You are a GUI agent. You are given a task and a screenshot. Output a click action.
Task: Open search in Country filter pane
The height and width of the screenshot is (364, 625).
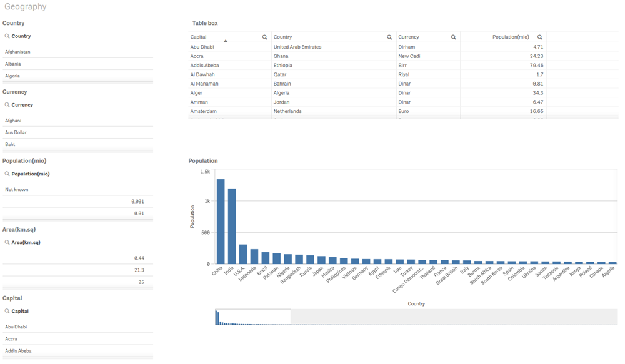(x=7, y=37)
